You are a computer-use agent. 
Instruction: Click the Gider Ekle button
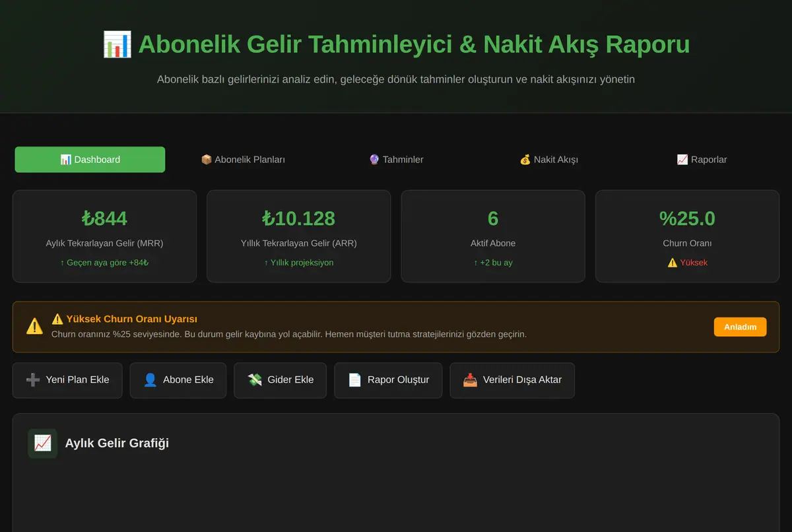[x=280, y=380]
